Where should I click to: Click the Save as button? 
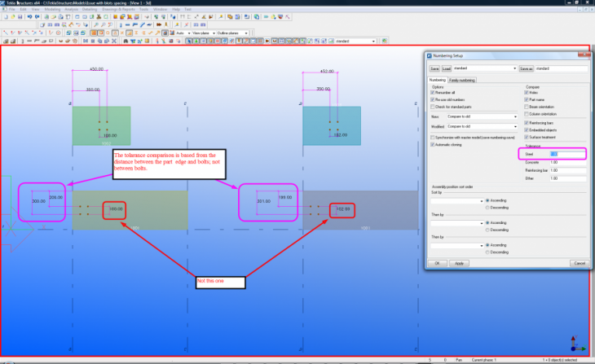tap(526, 68)
